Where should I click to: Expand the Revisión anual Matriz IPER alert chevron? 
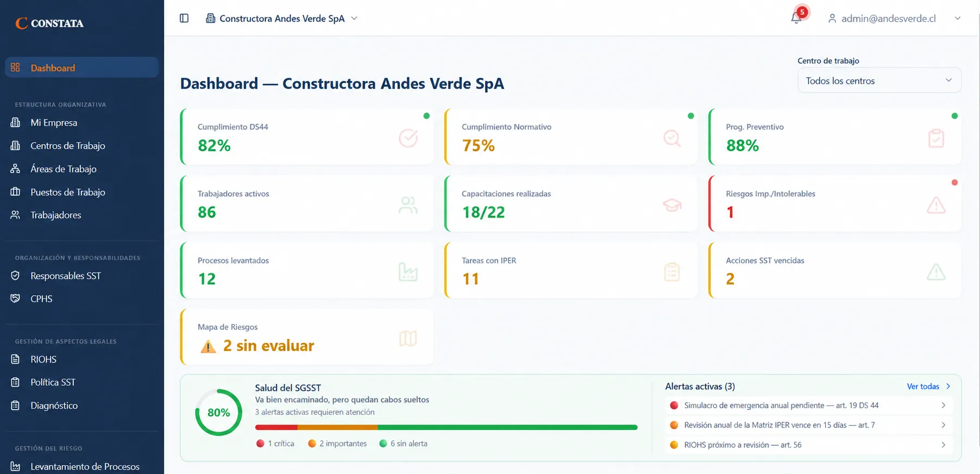[944, 425]
